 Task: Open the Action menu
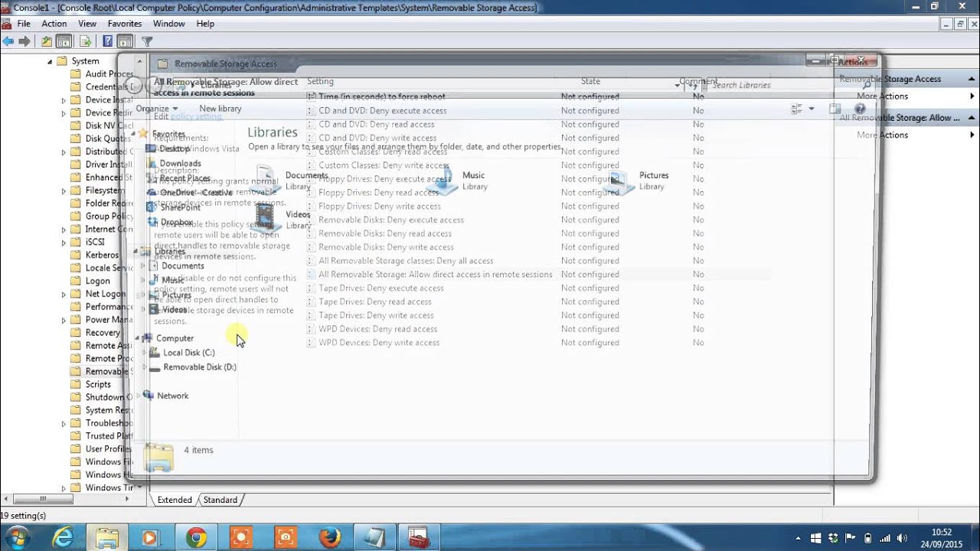coord(54,24)
